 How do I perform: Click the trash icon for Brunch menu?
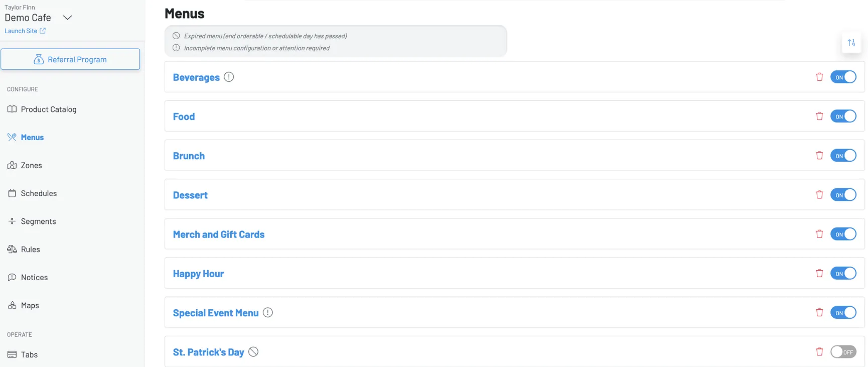tap(819, 156)
